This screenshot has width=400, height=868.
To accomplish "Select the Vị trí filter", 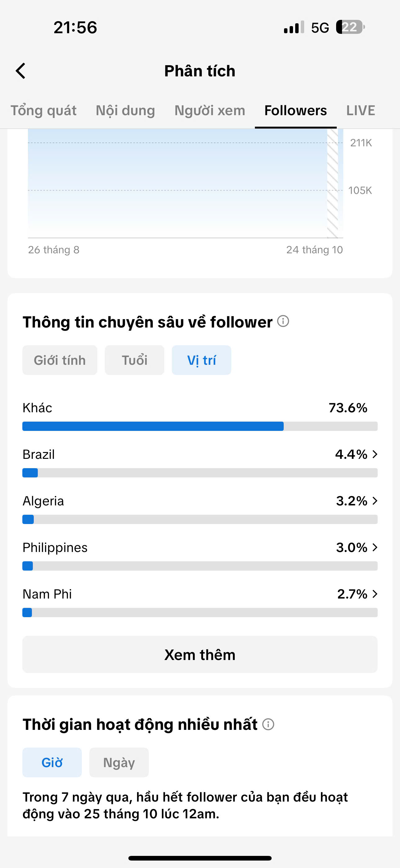I will (x=201, y=360).
